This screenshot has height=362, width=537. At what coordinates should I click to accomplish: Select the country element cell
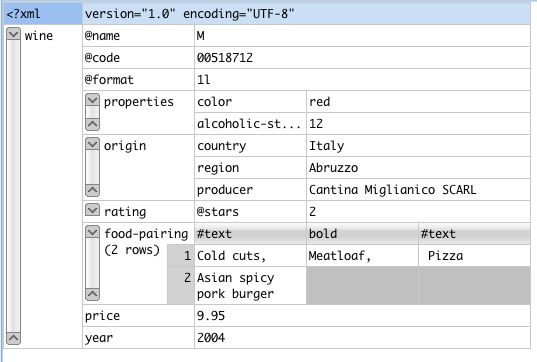click(x=250, y=146)
